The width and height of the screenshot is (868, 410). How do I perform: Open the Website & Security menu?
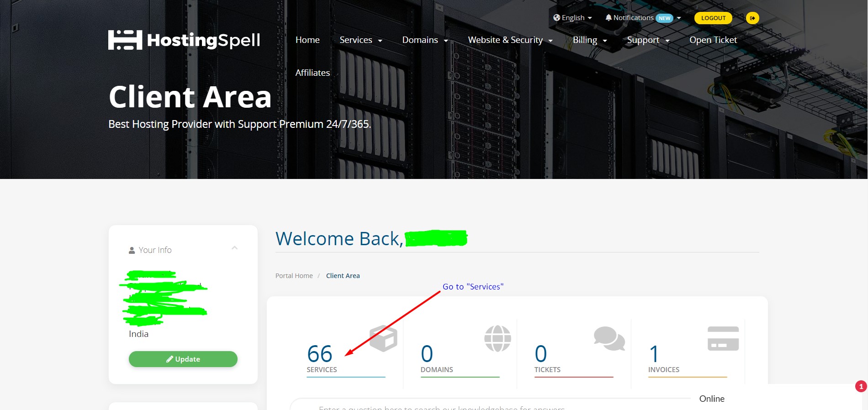point(510,40)
